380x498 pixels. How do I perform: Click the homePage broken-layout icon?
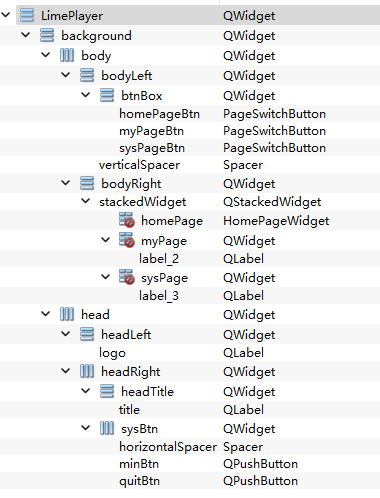pos(127,220)
